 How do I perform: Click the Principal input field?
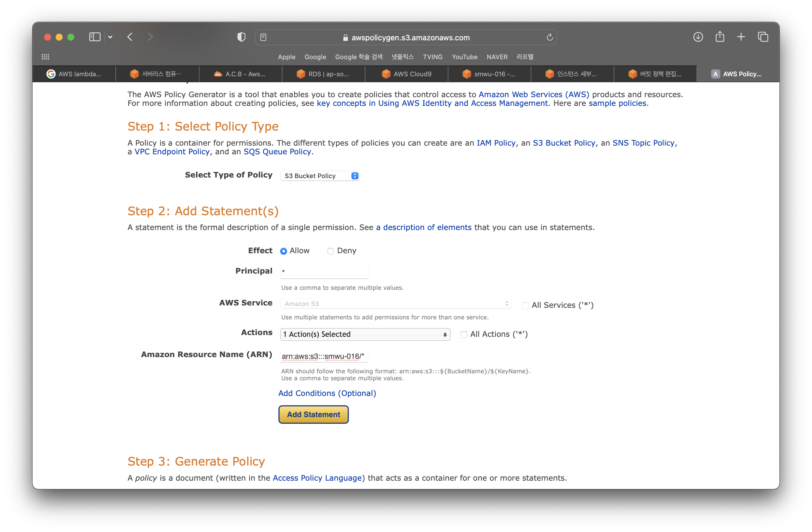324,272
